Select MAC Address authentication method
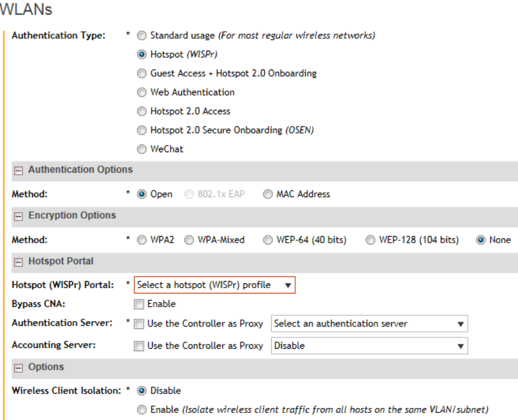518x420 pixels. click(267, 194)
